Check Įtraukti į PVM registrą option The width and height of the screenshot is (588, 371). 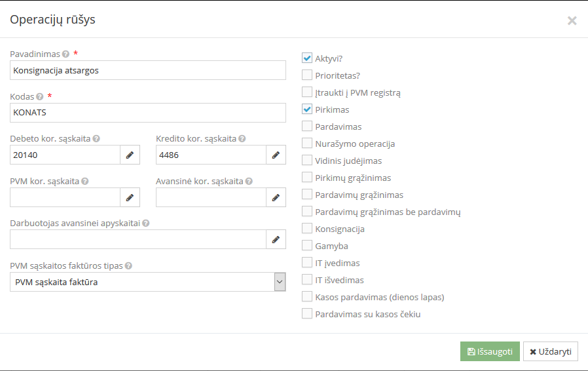point(307,92)
